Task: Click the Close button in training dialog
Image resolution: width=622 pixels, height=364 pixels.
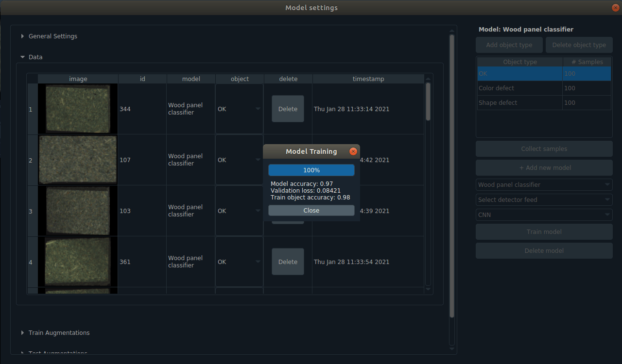Action: click(311, 211)
